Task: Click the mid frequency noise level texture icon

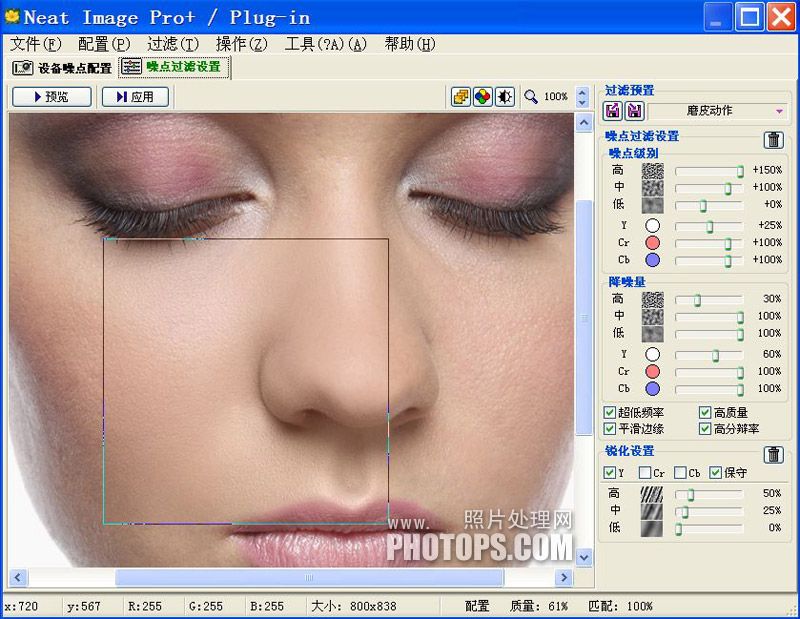Action: 653,187
